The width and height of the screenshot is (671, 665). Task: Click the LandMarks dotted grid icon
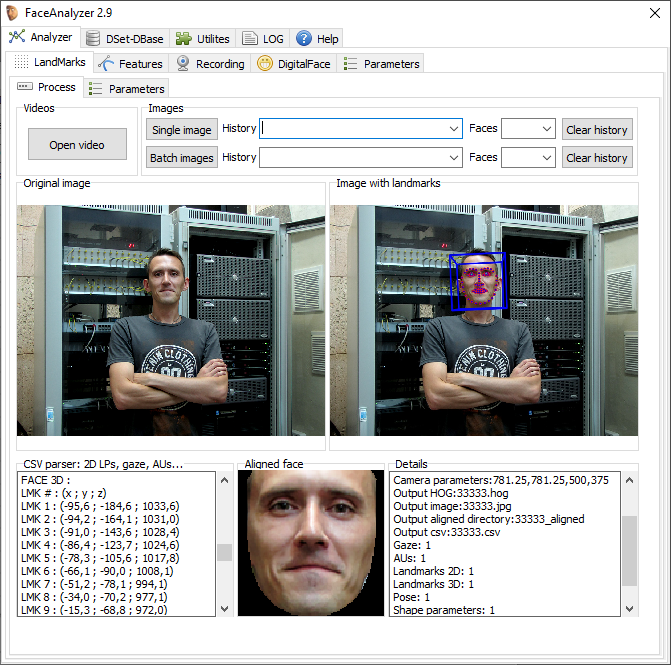(x=21, y=62)
